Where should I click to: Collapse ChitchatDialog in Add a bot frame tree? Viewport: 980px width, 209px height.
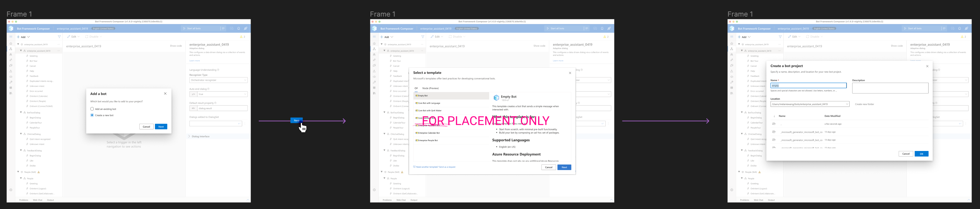21,134
